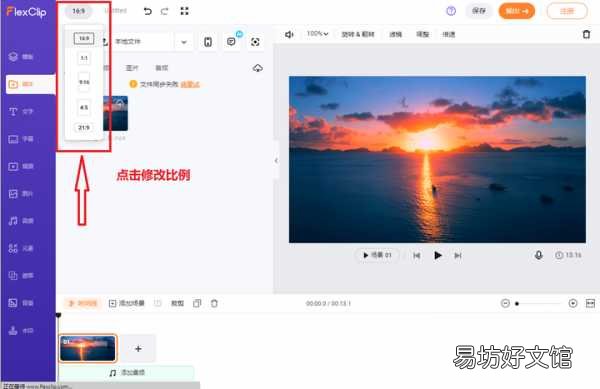Open the Text 'T' sidebar section

point(21,111)
